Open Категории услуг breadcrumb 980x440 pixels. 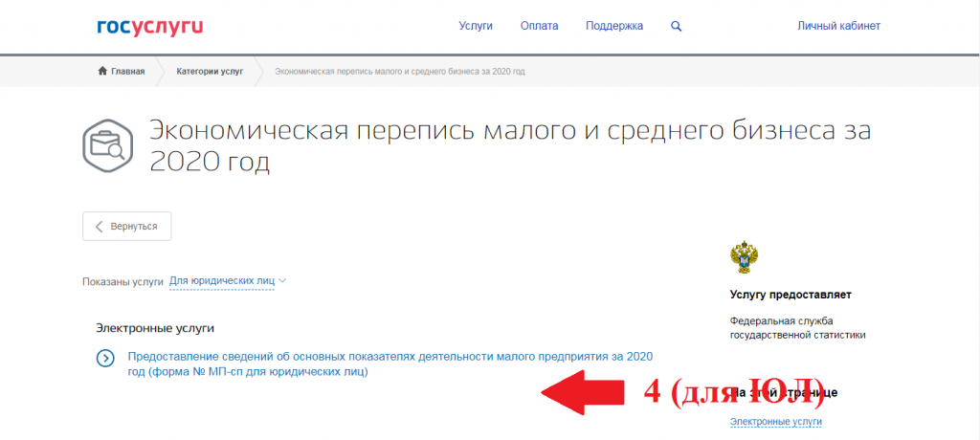[x=210, y=72]
